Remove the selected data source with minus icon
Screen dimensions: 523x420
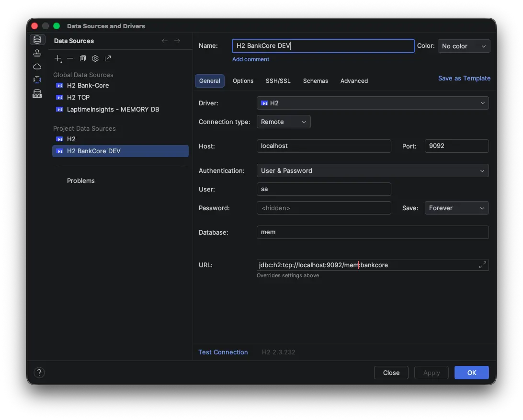tap(70, 58)
